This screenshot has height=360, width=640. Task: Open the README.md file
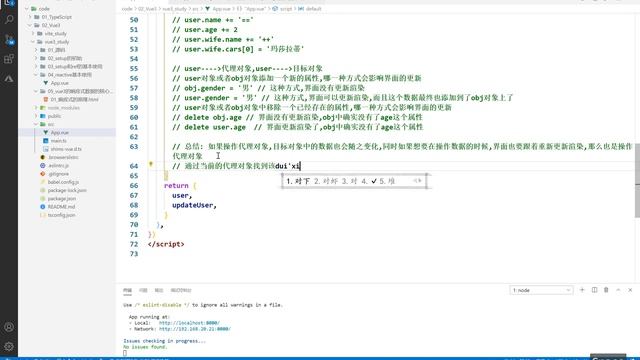61,207
